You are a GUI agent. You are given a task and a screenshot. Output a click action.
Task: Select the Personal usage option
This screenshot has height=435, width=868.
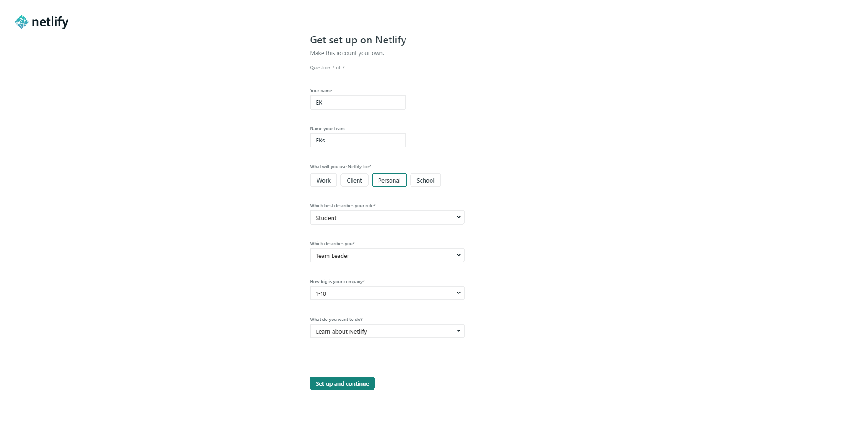pos(389,180)
